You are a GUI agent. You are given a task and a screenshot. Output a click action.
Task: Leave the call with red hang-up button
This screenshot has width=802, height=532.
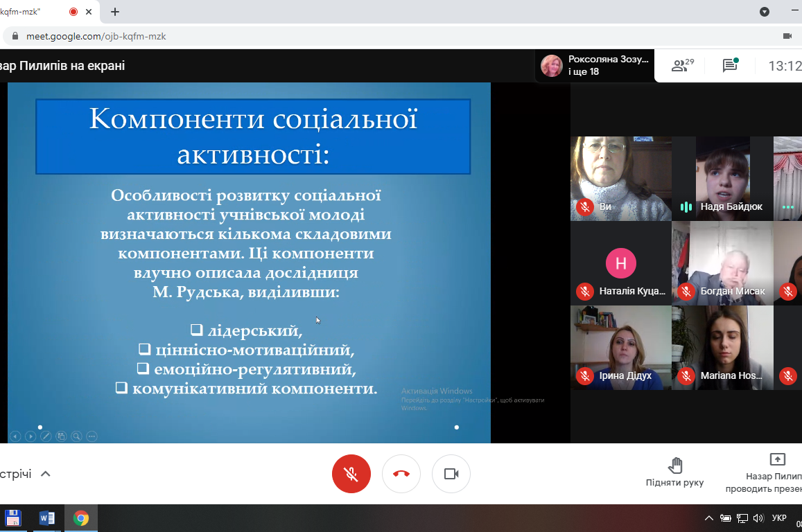pyautogui.click(x=401, y=474)
